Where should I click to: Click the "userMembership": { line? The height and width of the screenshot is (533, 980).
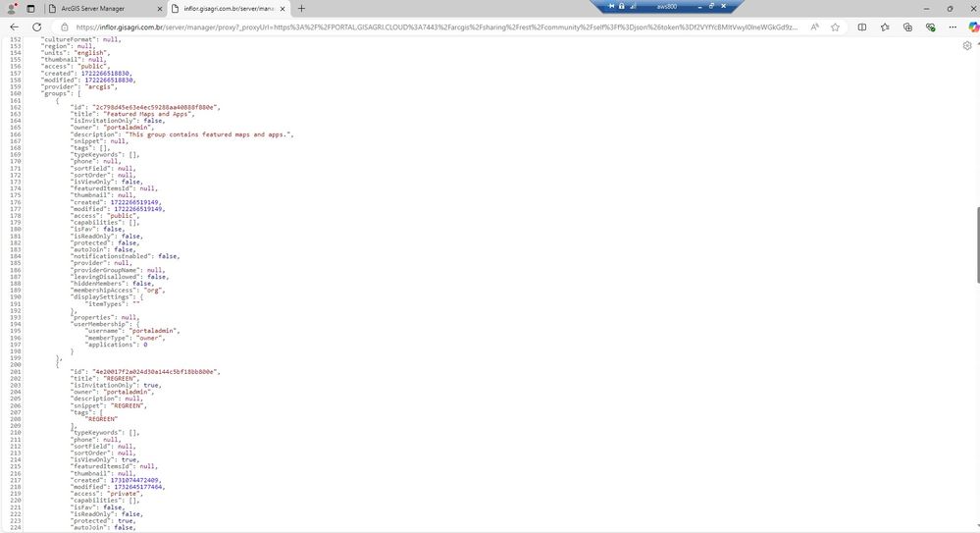[105, 324]
